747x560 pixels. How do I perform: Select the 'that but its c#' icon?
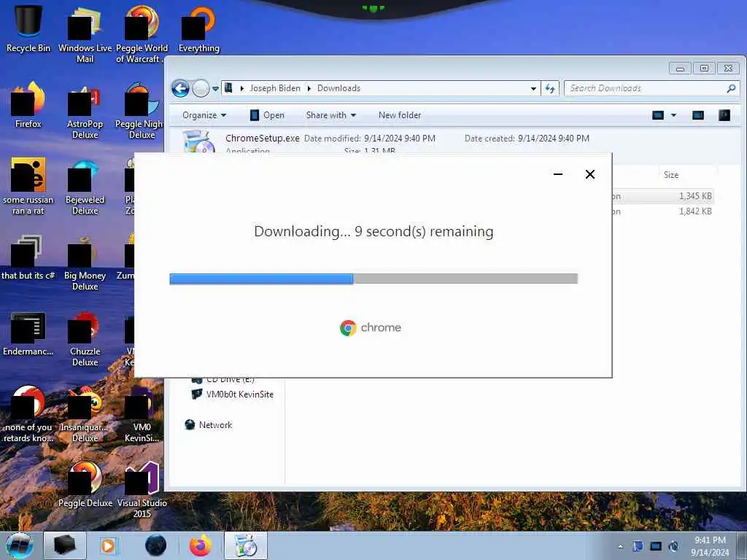pyautogui.click(x=28, y=257)
